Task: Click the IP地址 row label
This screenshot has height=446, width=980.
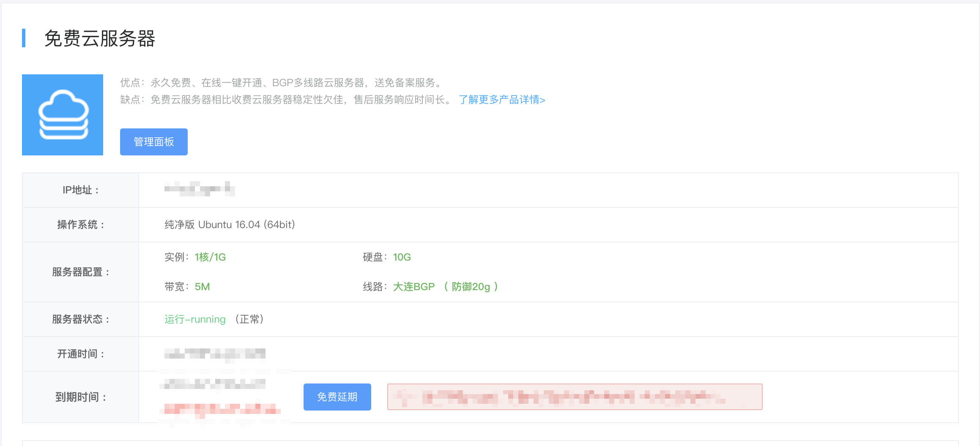Action: [x=81, y=190]
